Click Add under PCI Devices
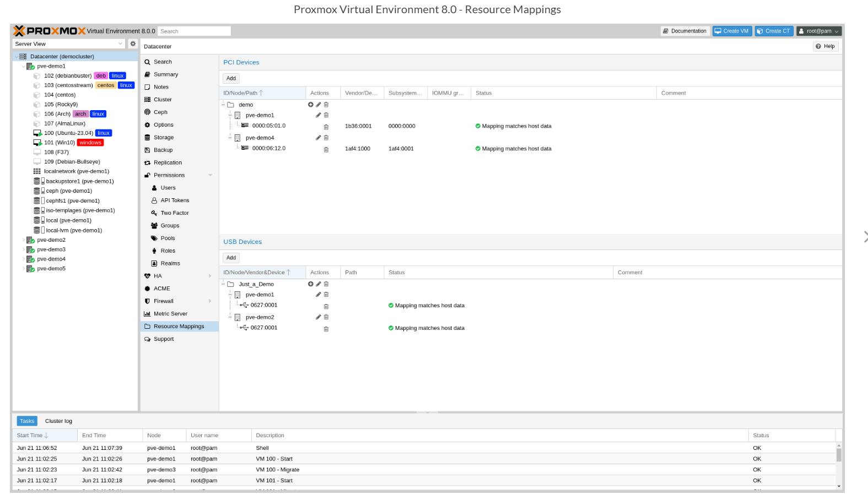The image size is (868, 500). click(x=231, y=78)
